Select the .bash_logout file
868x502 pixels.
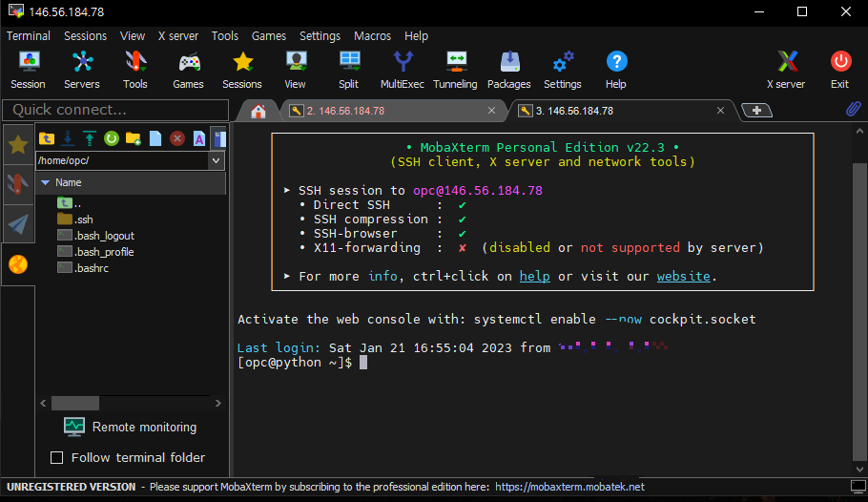point(95,236)
